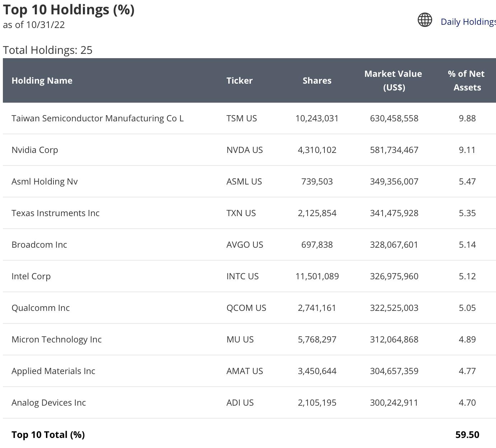Click shares value 2,741,161

tap(317, 308)
